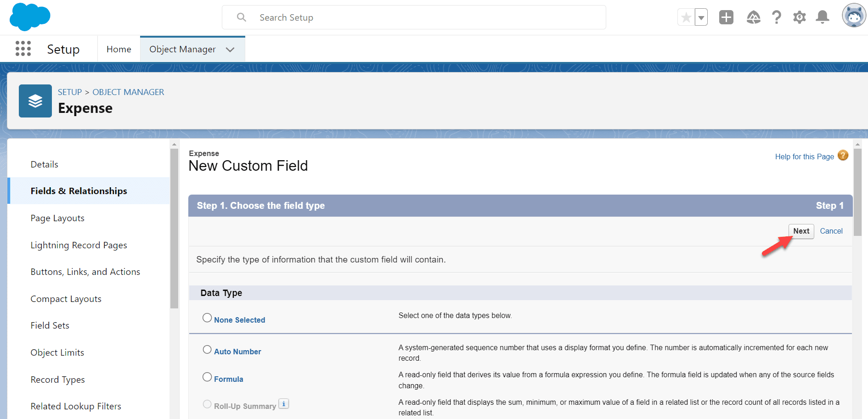This screenshot has height=419, width=868.
Task: Open the Object Manager tab
Action: [x=182, y=49]
